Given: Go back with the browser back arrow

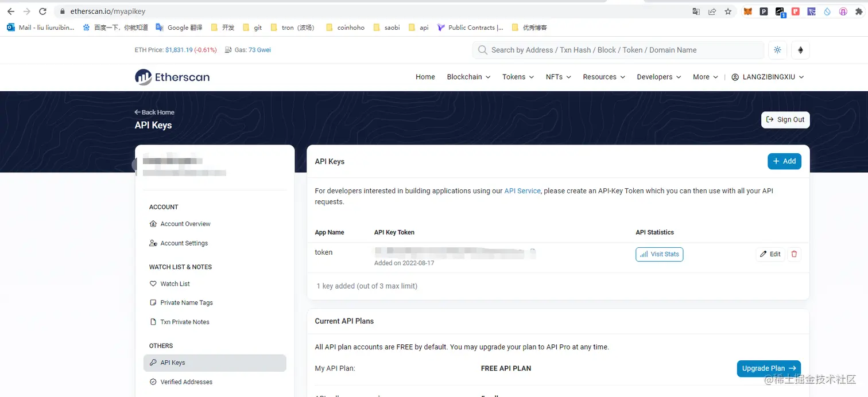Looking at the screenshot, I should pyautogui.click(x=11, y=11).
